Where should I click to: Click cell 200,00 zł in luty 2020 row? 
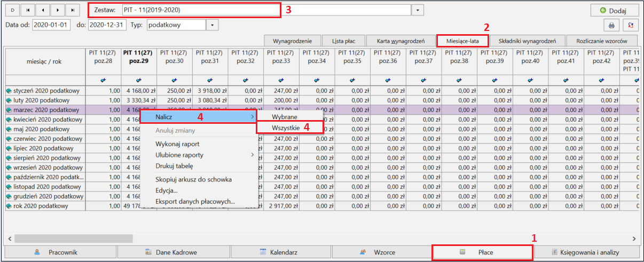(x=281, y=100)
